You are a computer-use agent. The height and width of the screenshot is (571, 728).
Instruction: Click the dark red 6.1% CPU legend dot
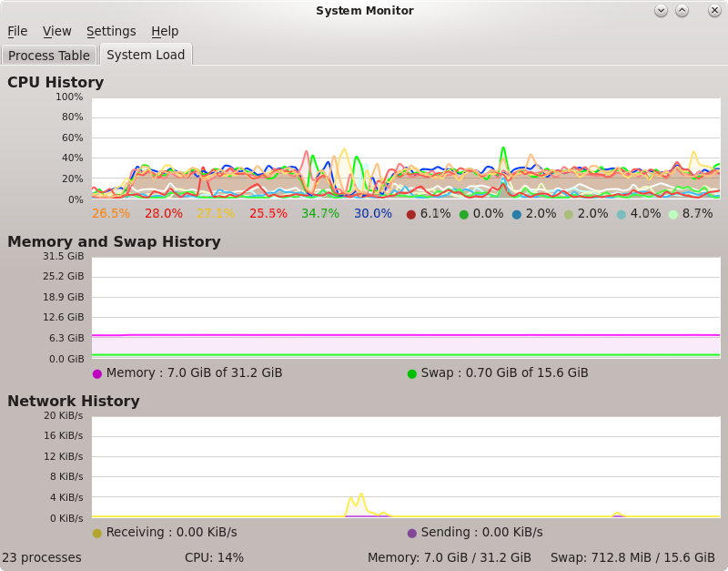pyautogui.click(x=411, y=215)
